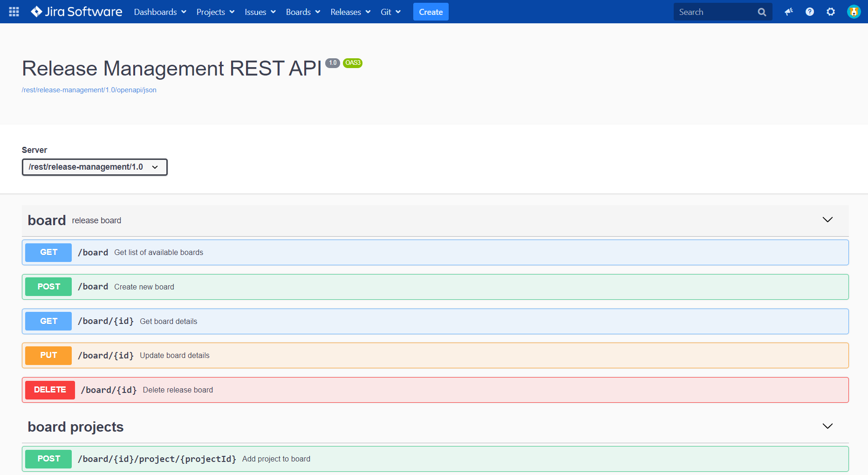Open the help question mark icon
The height and width of the screenshot is (475, 868).
pyautogui.click(x=810, y=12)
